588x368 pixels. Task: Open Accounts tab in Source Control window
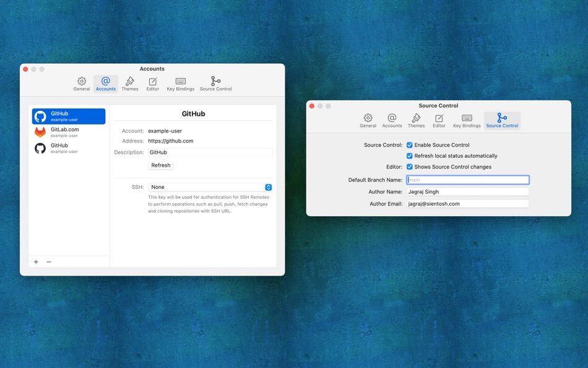(392, 121)
